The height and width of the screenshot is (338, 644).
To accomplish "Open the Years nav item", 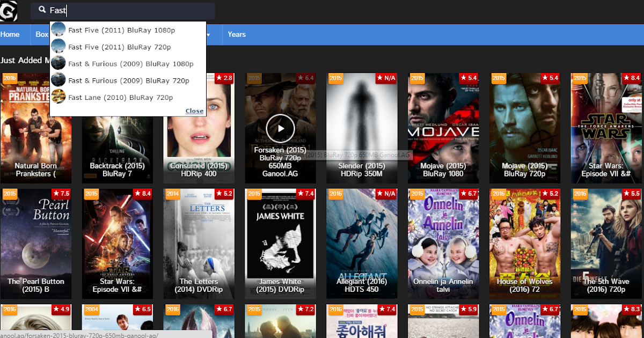I will pos(237,34).
